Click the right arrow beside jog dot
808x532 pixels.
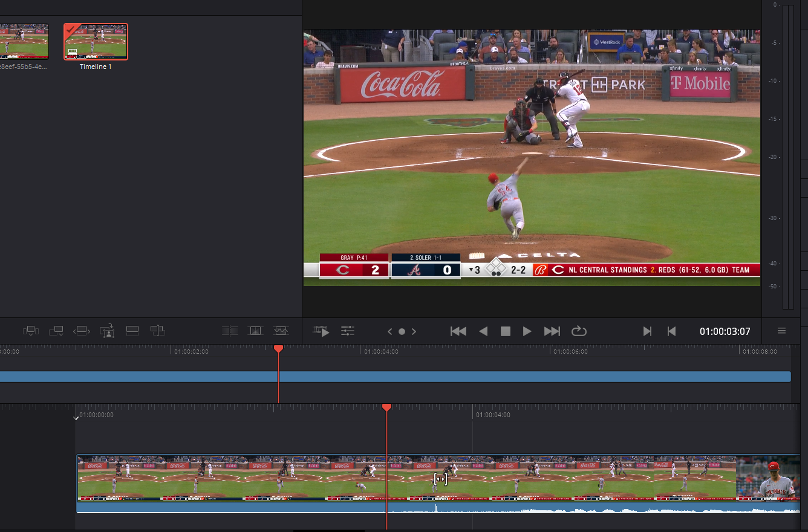(x=414, y=331)
